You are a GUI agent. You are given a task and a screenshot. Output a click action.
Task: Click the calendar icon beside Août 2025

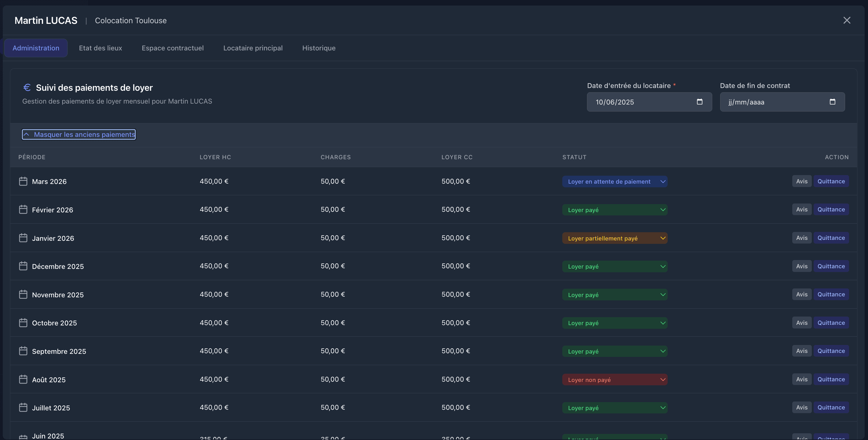23,380
